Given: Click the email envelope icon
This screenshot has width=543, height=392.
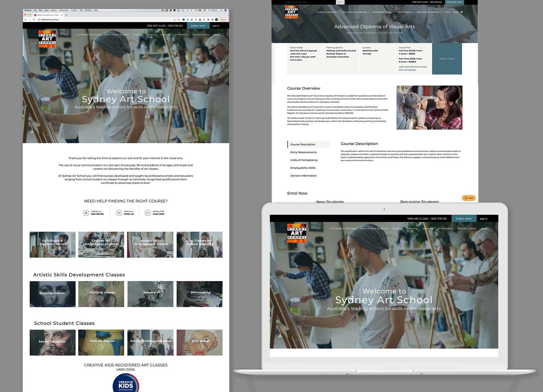Looking at the screenshot, I should click(x=119, y=213).
